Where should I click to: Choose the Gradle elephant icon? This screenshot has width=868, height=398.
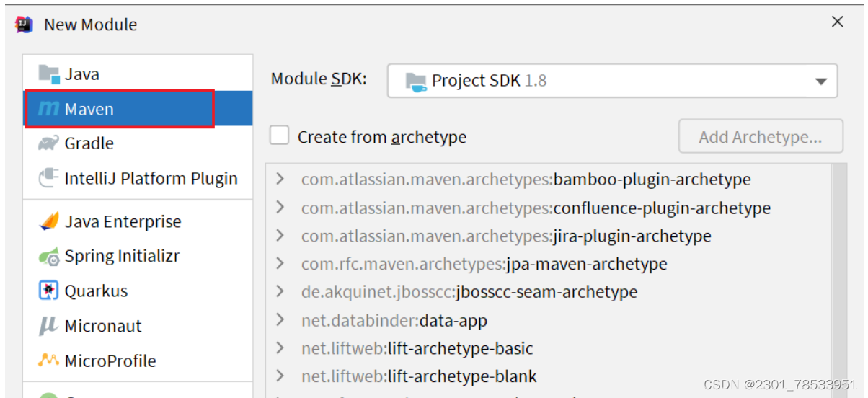49,143
